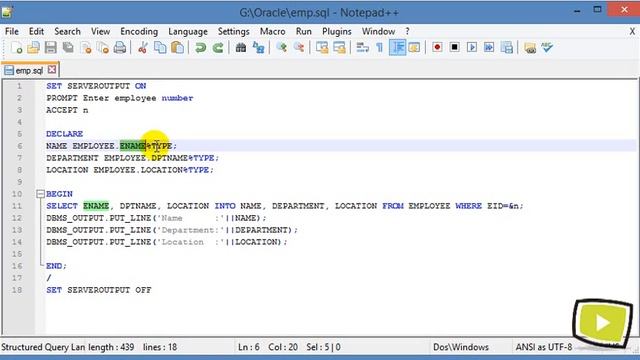
Task: Open the Macro menu
Action: click(x=273, y=31)
